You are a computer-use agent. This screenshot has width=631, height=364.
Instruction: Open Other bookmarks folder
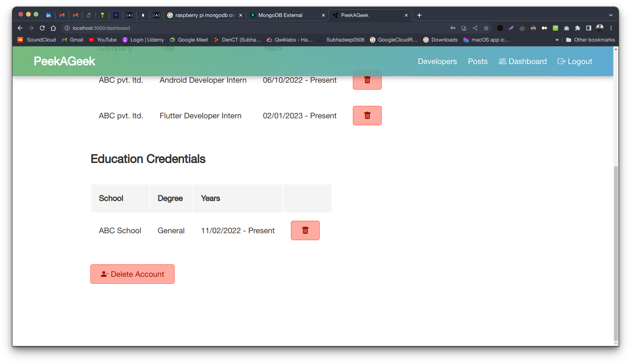click(x=590, y=40)
